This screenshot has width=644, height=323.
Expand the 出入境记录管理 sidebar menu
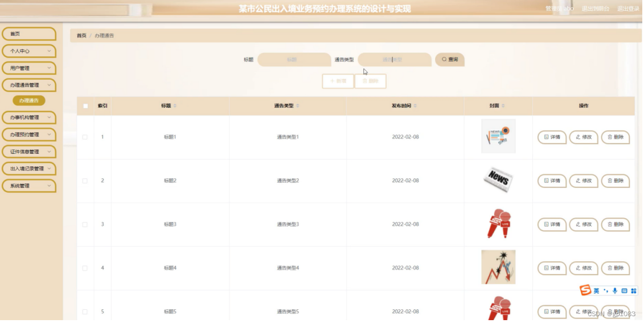(28, 169)
